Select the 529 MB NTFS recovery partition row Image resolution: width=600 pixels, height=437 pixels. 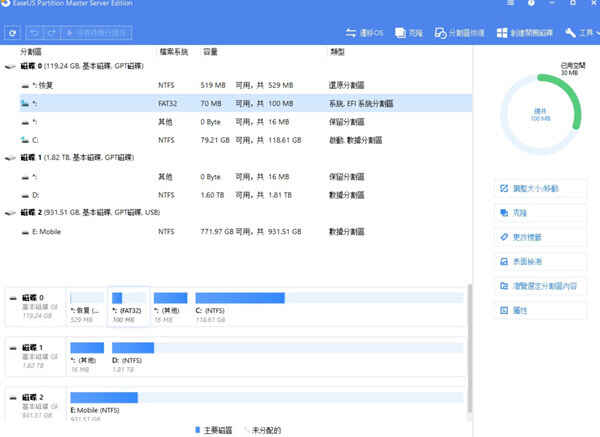coord(246,85)
